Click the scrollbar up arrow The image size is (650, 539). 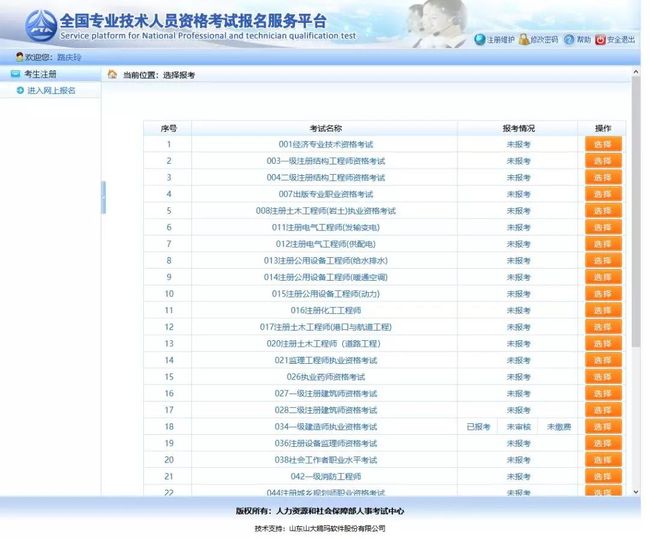coord(636,72)
